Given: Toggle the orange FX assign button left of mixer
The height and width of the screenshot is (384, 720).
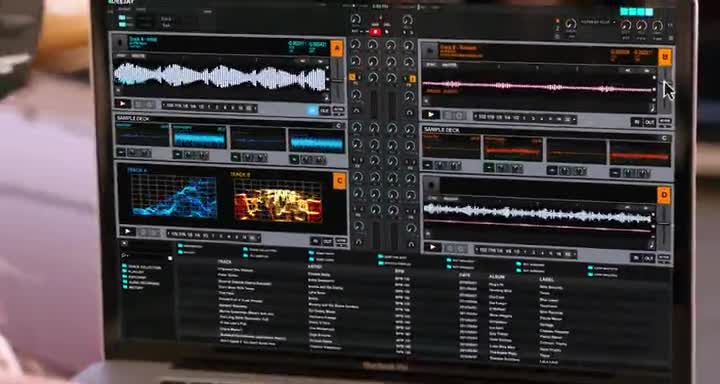Looking at the screenshot, I should (x=352, y=77).
